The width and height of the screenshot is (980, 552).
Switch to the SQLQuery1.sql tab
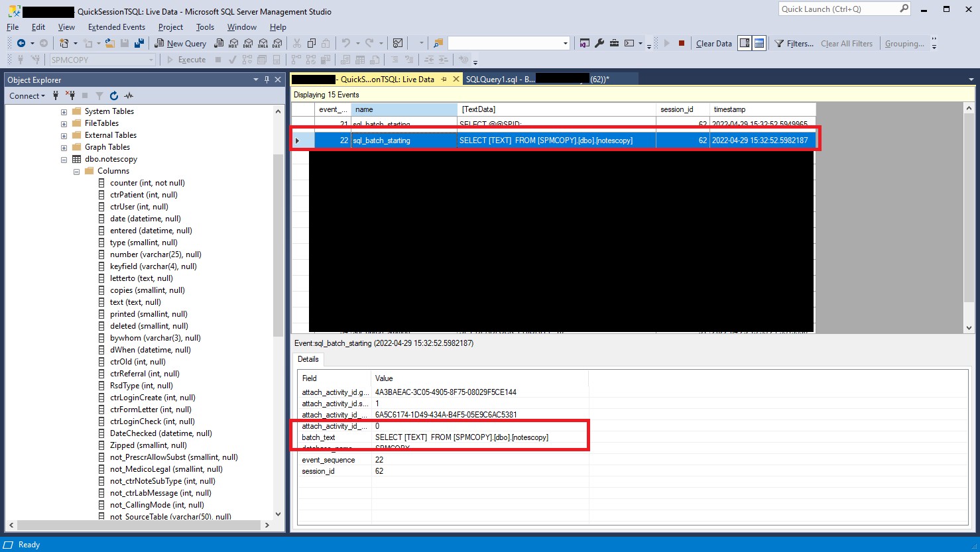[499, 80]
